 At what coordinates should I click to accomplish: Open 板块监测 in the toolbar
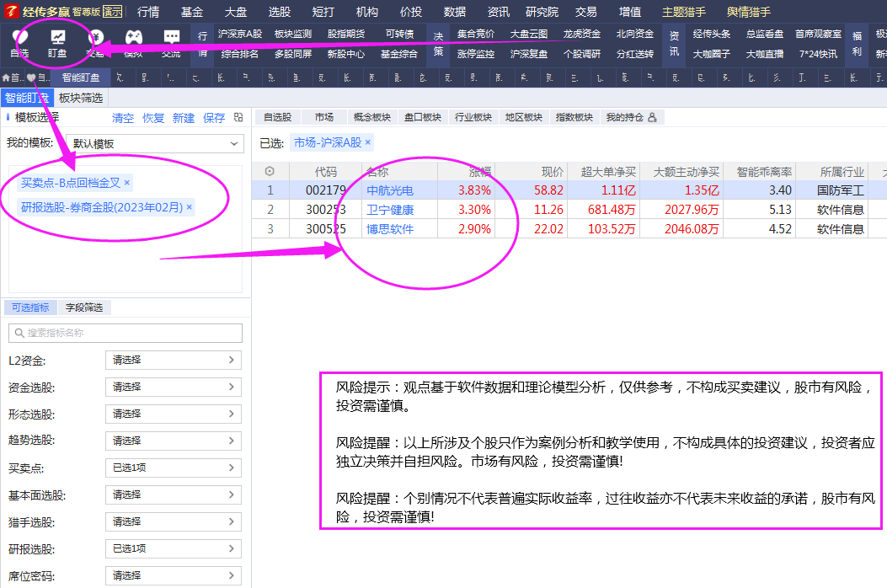(x=293, y=34)
